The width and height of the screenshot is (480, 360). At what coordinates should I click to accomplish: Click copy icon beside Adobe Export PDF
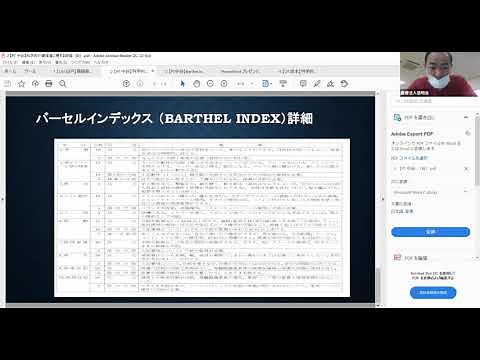click(468, 133)
